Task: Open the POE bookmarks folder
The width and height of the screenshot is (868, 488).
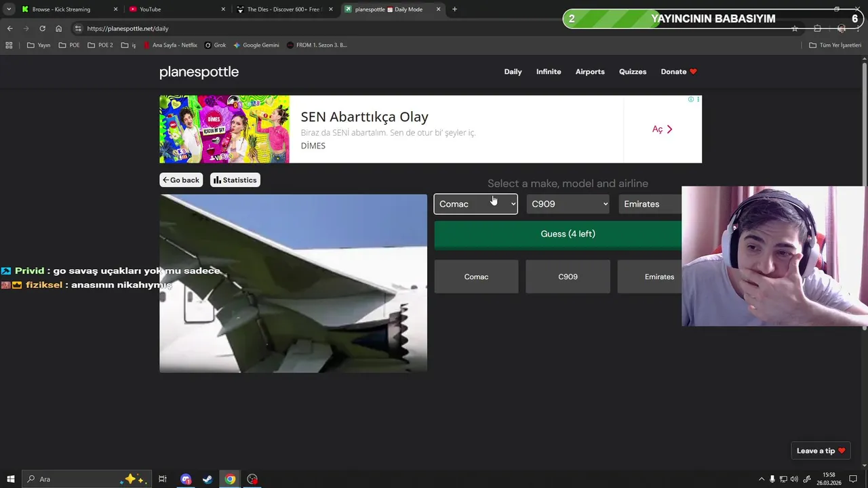Action: coord(69,45)
